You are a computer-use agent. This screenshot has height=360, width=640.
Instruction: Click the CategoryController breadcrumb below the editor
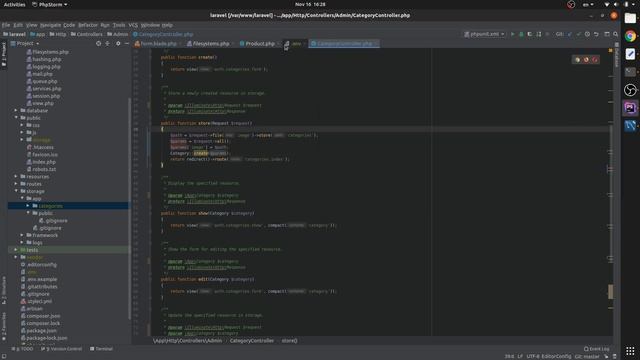tap(251, 340)
